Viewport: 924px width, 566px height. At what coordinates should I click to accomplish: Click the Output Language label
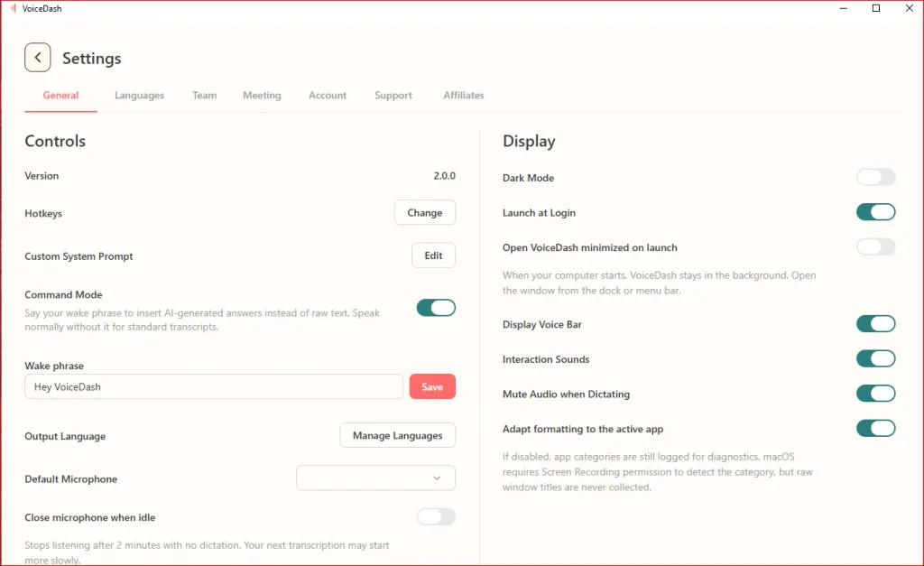point(65,436)
